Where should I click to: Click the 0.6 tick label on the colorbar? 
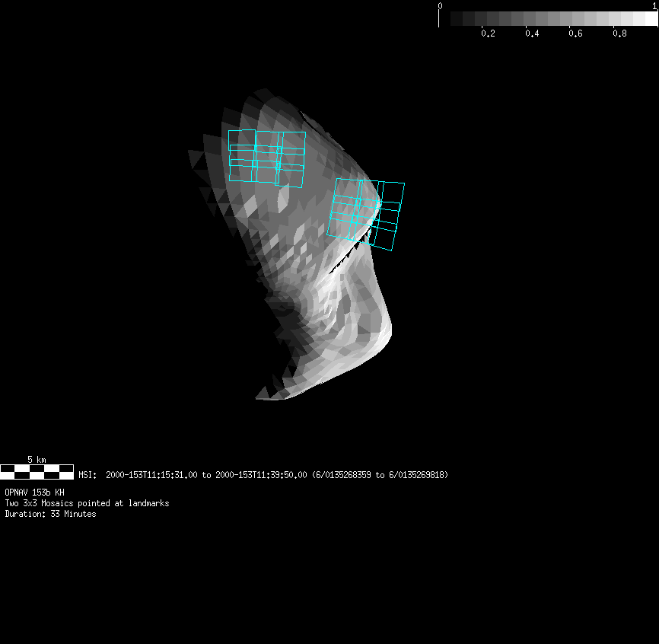pyautogui.click(x=575, y=33)
